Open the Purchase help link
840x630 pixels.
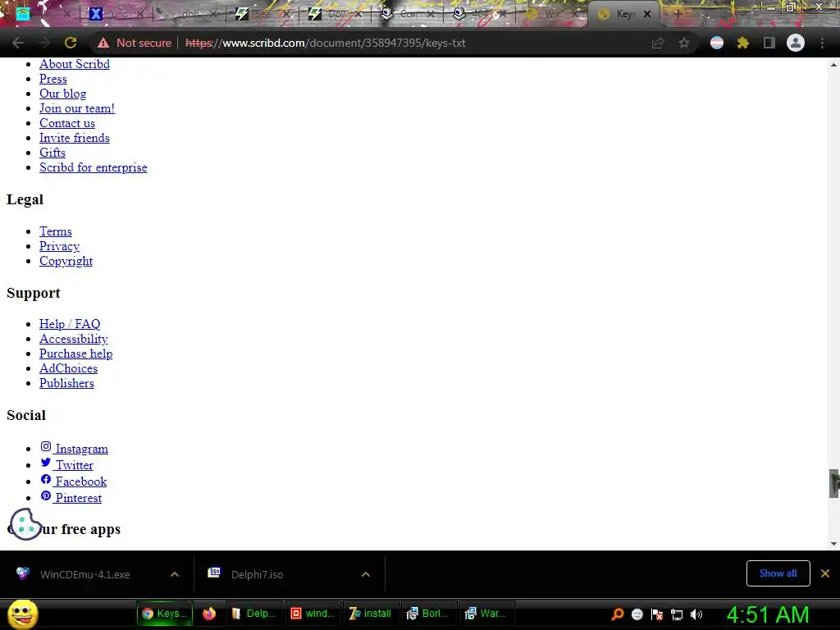click(x=76, y=354)
